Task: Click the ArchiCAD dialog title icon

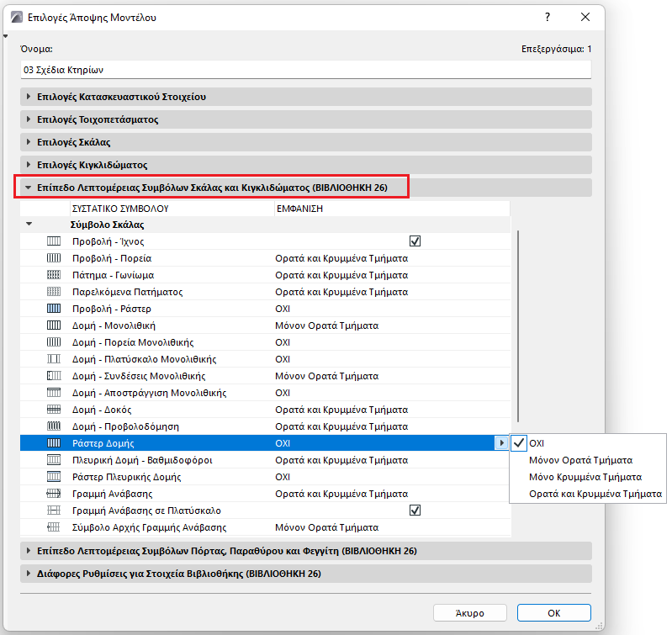Action: 17,18
